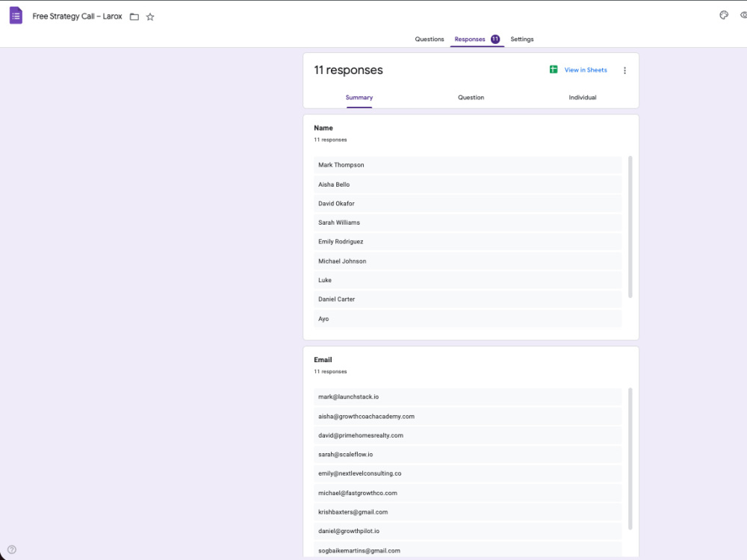Click the email sarah@scaleflow.io
The image size is (747, 560).
345,454
